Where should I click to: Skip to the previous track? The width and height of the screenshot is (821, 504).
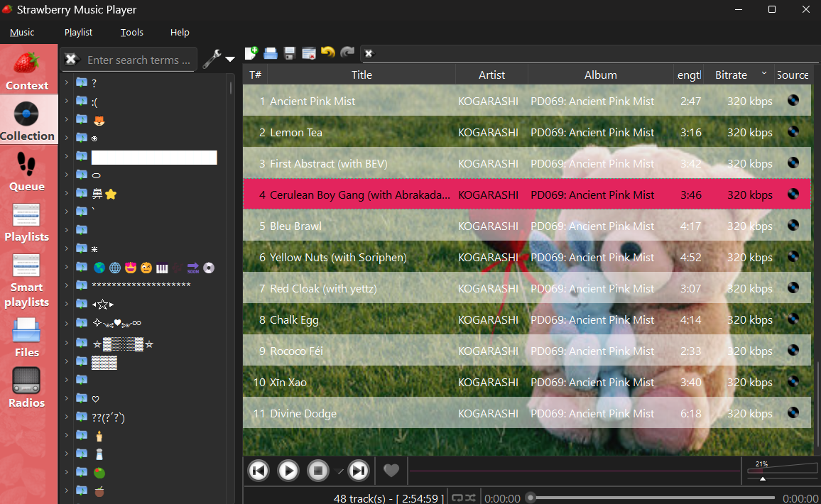click(x=259, y=471)
